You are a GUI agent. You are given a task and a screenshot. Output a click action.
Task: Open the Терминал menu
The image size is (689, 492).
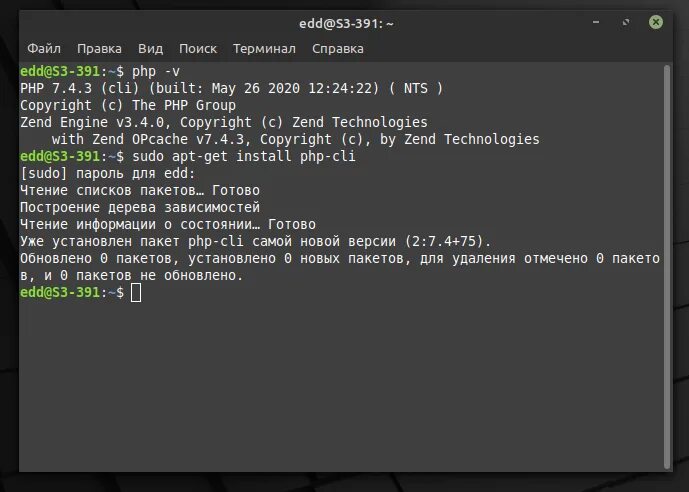pos(264,48)
